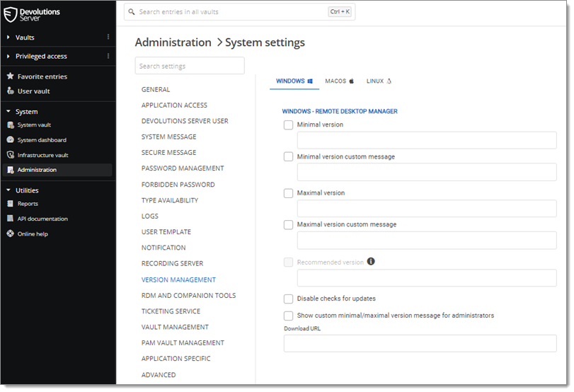Open TICKETING SERVICE settings
The height and width of the screenshot is (392, 574).
pos(171,311)
